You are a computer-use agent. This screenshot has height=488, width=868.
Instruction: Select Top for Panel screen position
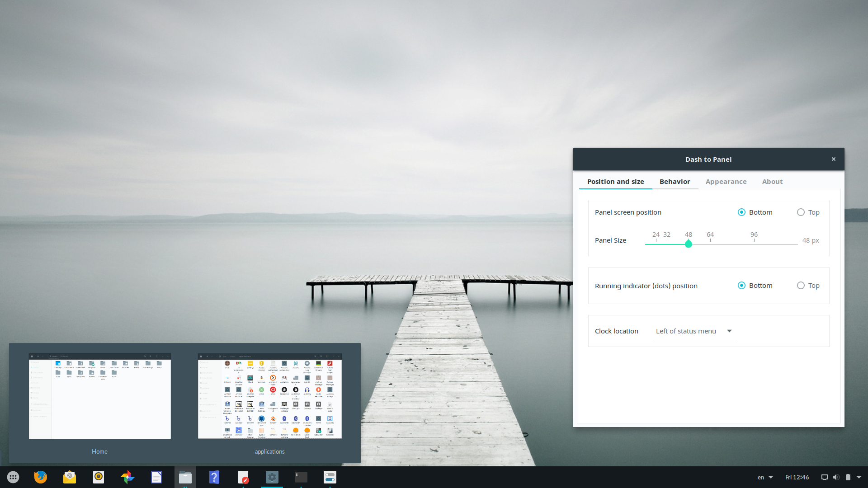click(801, 212)
